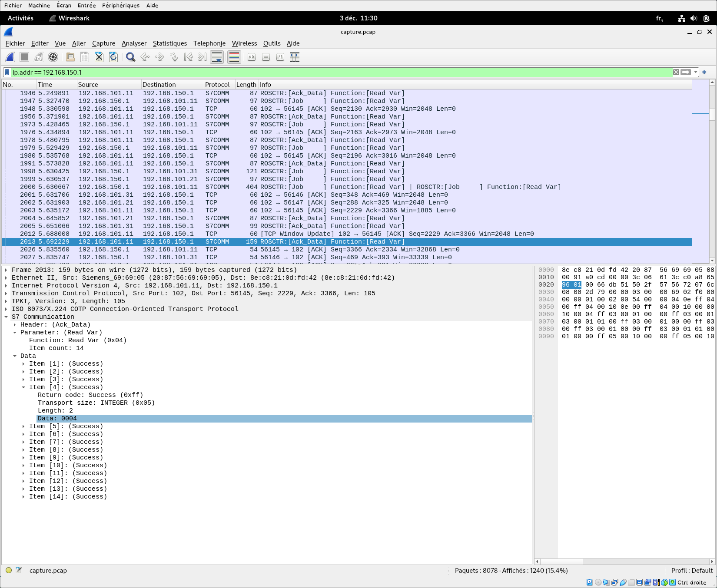
Task: Jump to last packet icon
Action: (x=202, y=57)
